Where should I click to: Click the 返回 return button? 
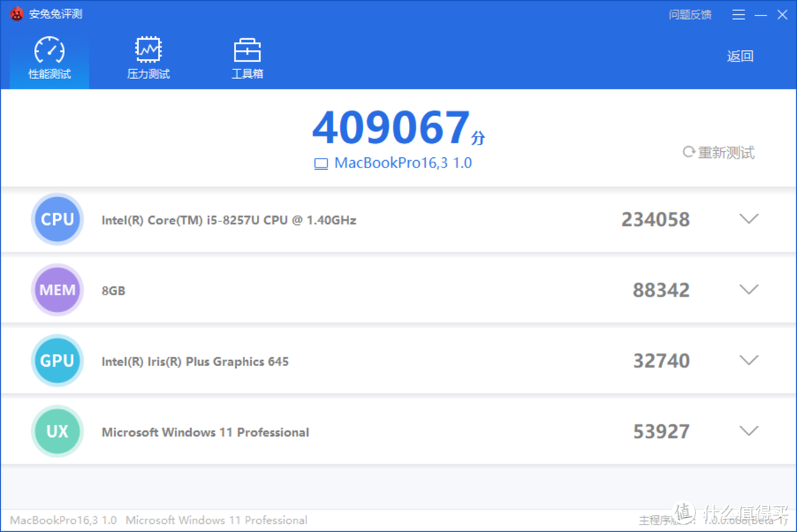740,55
